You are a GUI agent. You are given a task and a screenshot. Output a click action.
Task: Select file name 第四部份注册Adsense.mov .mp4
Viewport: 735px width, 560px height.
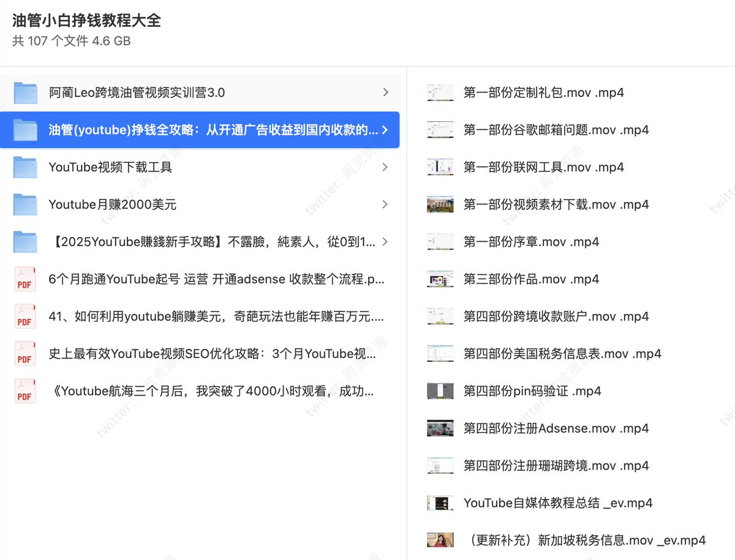click(556, 428)
